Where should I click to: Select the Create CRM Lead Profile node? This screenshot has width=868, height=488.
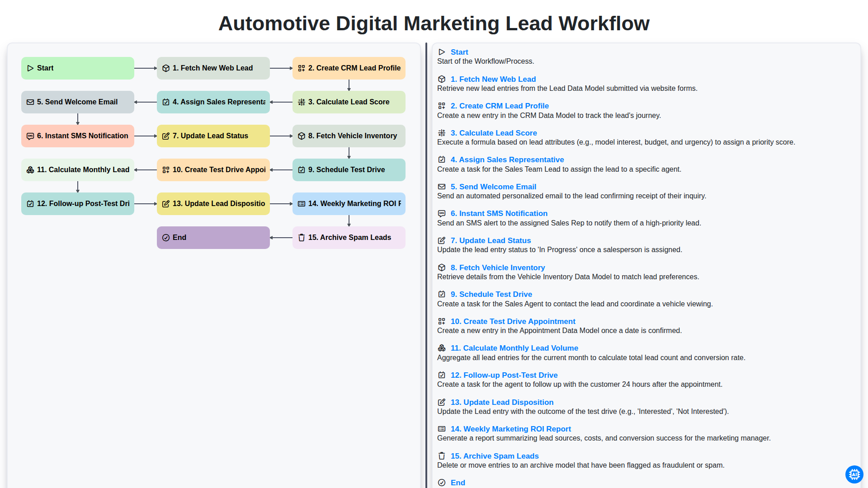[349, 68]
